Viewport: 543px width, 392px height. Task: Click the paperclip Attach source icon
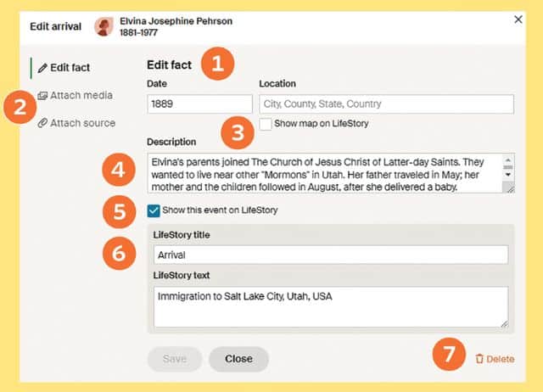[x=42, y=123]
